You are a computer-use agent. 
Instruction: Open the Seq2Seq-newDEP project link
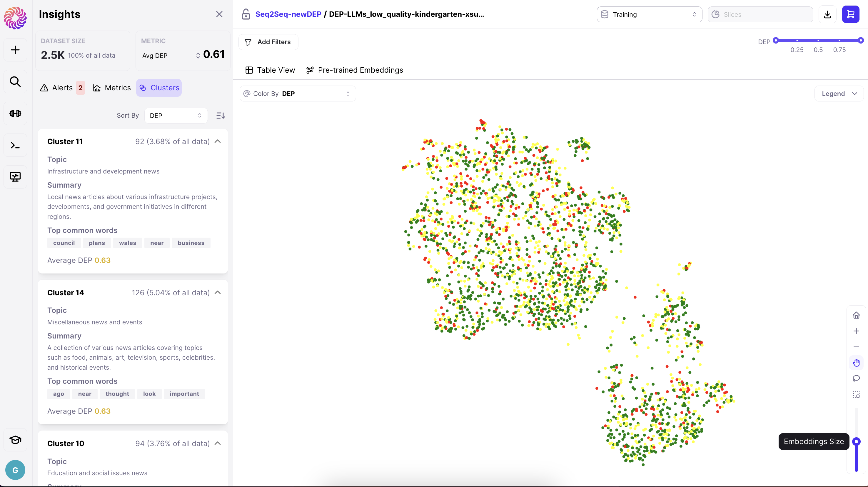coord(288,14)
